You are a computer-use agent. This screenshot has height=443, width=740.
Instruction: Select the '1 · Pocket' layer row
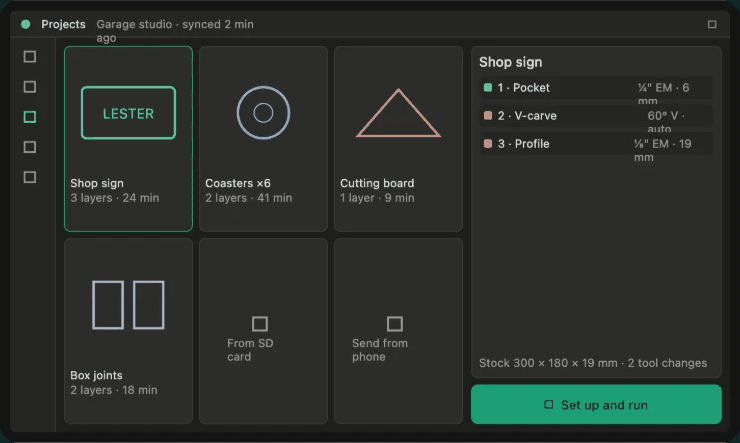tap(596, 88)
